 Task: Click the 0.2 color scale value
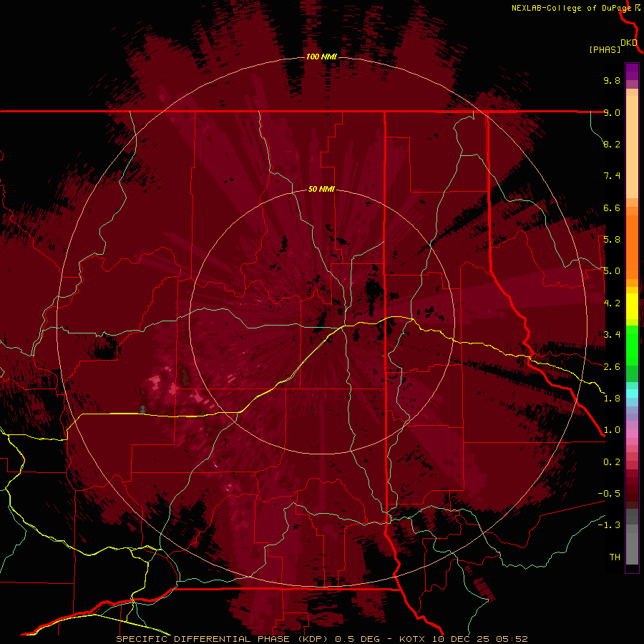pyautogui.click(x=612, y=462)
